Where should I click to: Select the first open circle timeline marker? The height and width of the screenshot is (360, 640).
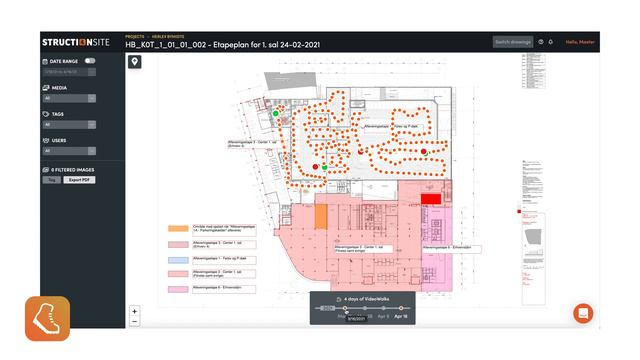345,309
